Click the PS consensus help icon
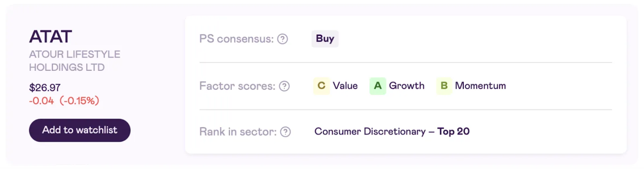The height and width of the screenshot is (169, 644). pos(283,39)
